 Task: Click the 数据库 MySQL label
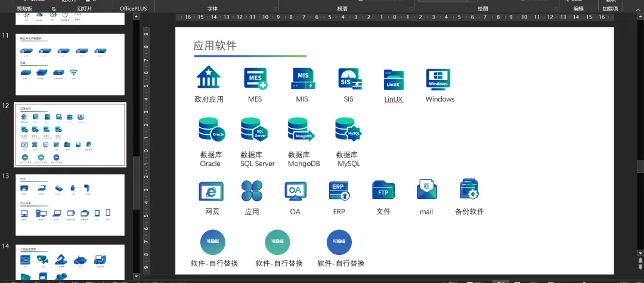click(348, 159)
